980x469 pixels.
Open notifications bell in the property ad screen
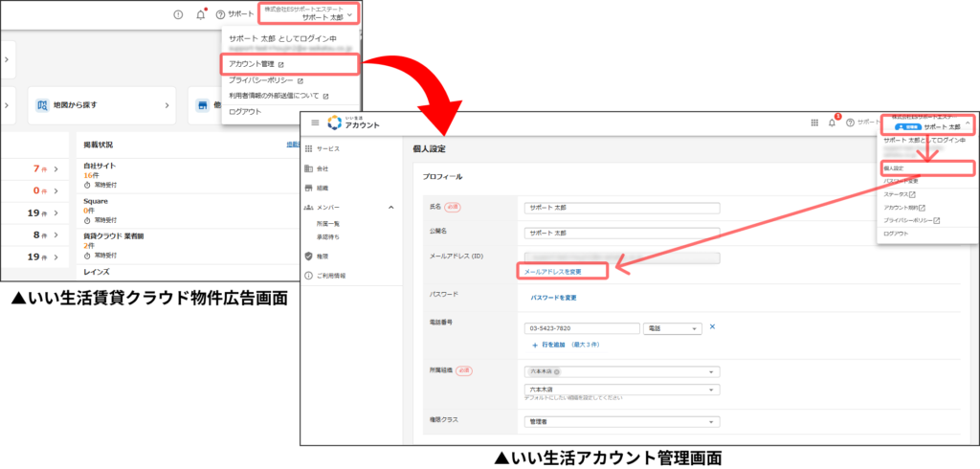point(201,14)
